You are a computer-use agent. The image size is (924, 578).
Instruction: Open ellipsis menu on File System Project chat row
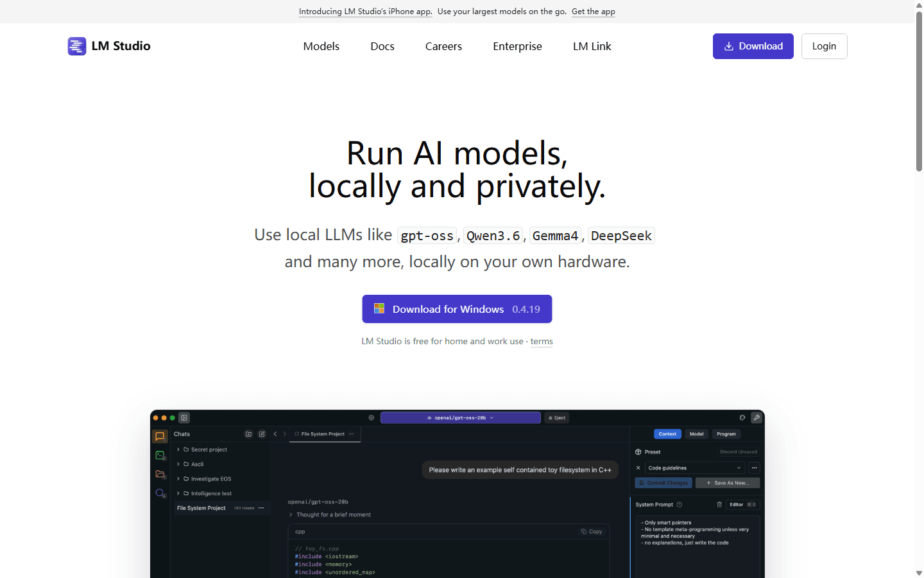click(261, 508)
